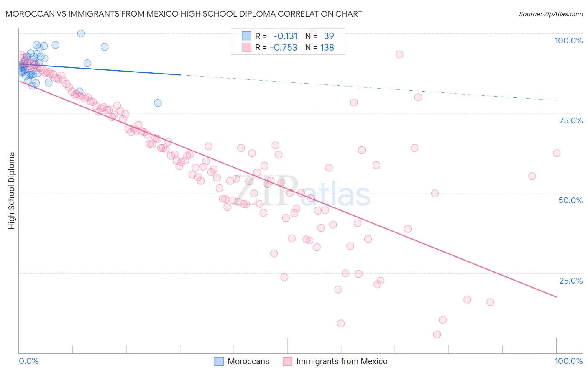The image size is (588, 373).
Task: Select the 50.0% y-axis tick label
Action: (x=570, y=200)
